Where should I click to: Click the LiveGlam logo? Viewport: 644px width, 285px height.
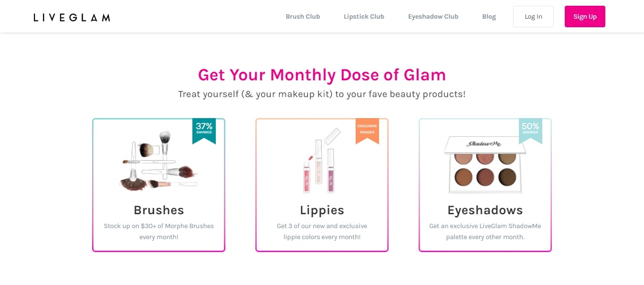click(x=72, y=17)
